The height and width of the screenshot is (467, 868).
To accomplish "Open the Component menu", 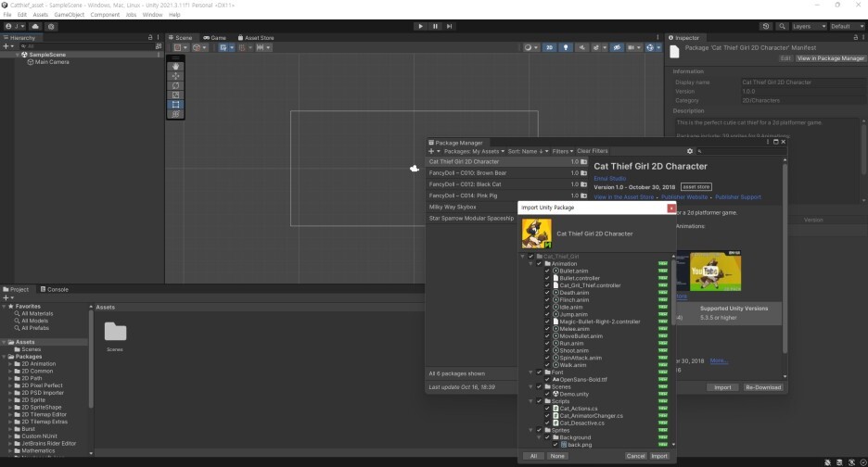I will pos(105,15).
